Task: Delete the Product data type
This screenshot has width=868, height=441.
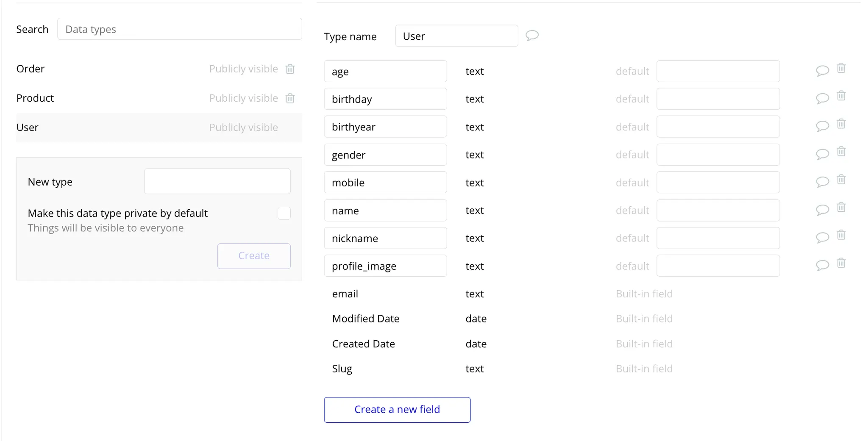Action: [x=290, y=98]
